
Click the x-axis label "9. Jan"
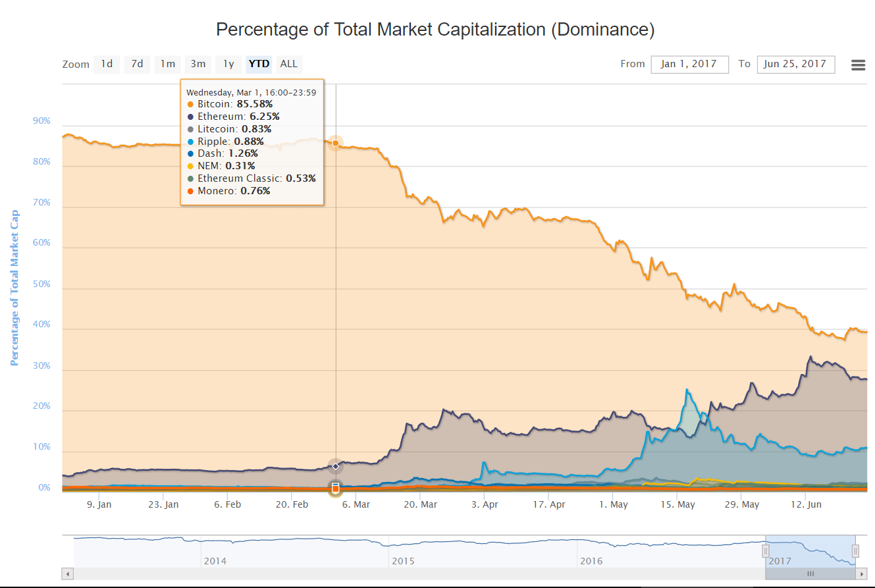click(x=99, y=505)
